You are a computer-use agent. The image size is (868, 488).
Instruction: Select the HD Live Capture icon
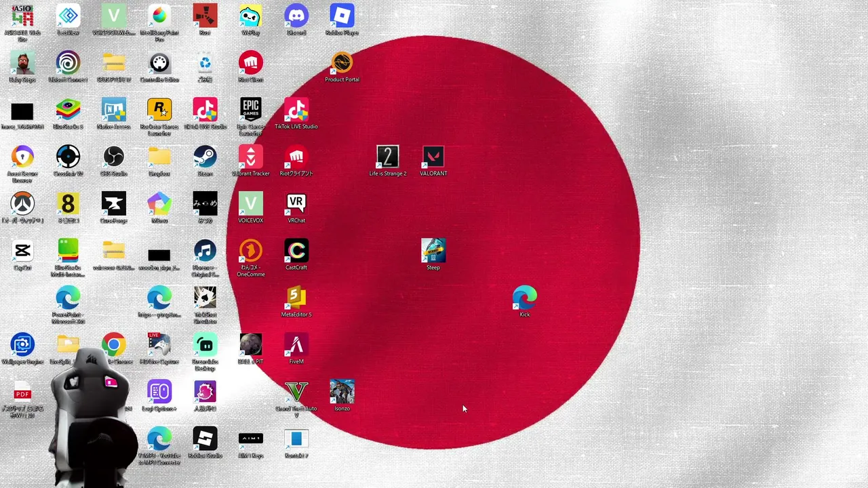pyautogui.click(x=159, y=344)
